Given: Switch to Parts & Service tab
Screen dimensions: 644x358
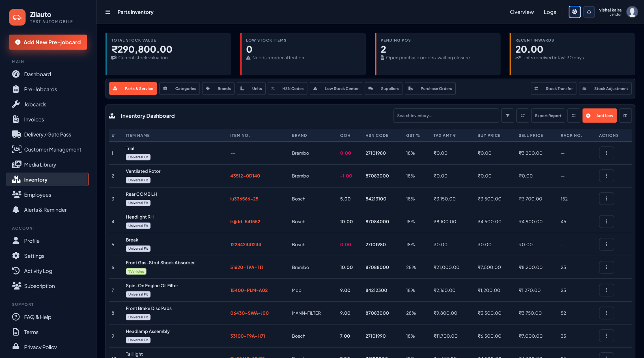Looking at the screenshot, I should (133, 89).
